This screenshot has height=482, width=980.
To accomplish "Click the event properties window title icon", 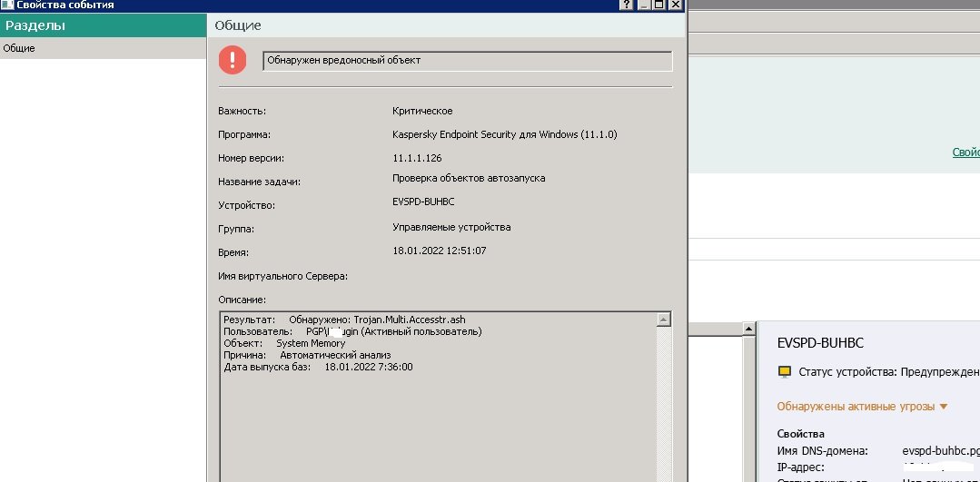I will click(7, 5).
